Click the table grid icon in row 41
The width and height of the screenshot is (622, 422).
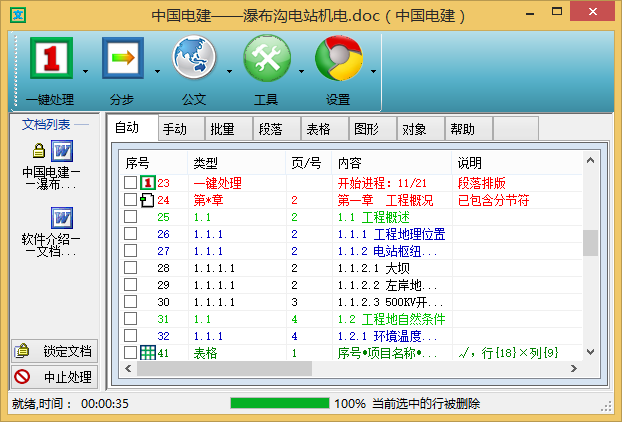click(148, 353)
